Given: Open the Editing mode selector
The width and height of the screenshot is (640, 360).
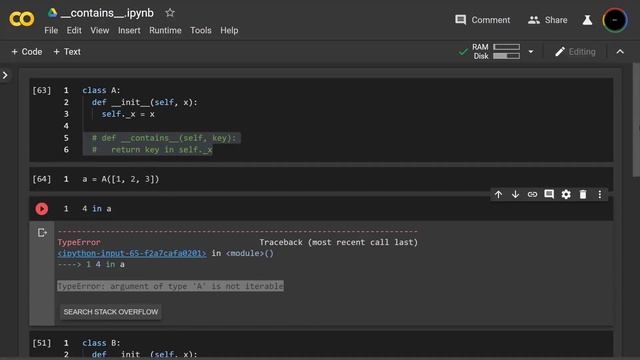Looking at the screenshot, I should coord(575,52).
